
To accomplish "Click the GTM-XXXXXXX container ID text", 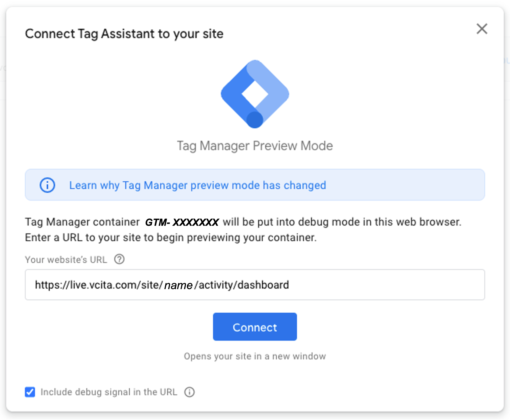I will point(182,222).
